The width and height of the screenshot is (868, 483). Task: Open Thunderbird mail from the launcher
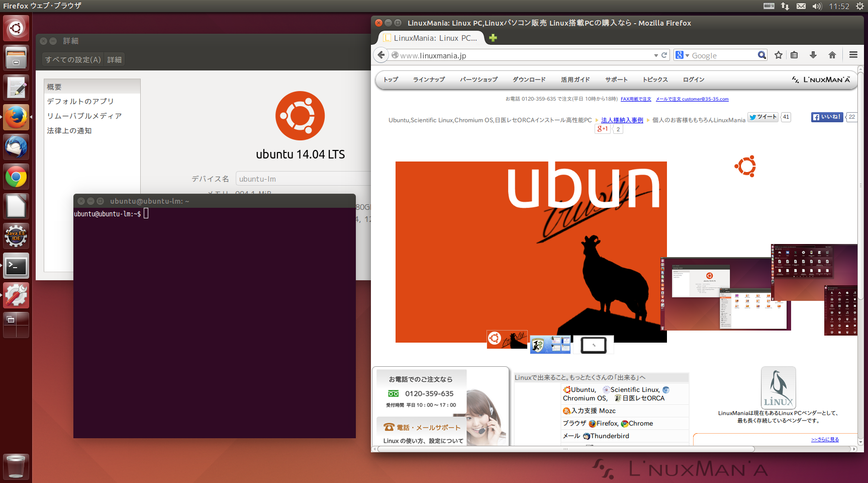[16, 147]
